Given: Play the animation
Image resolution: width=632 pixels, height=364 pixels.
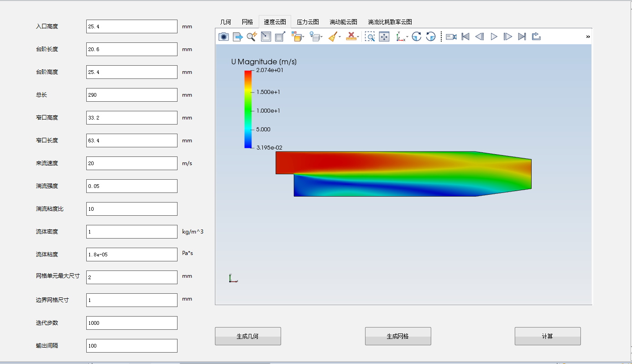Looking at the screenshot, I should tap(494, 36).
